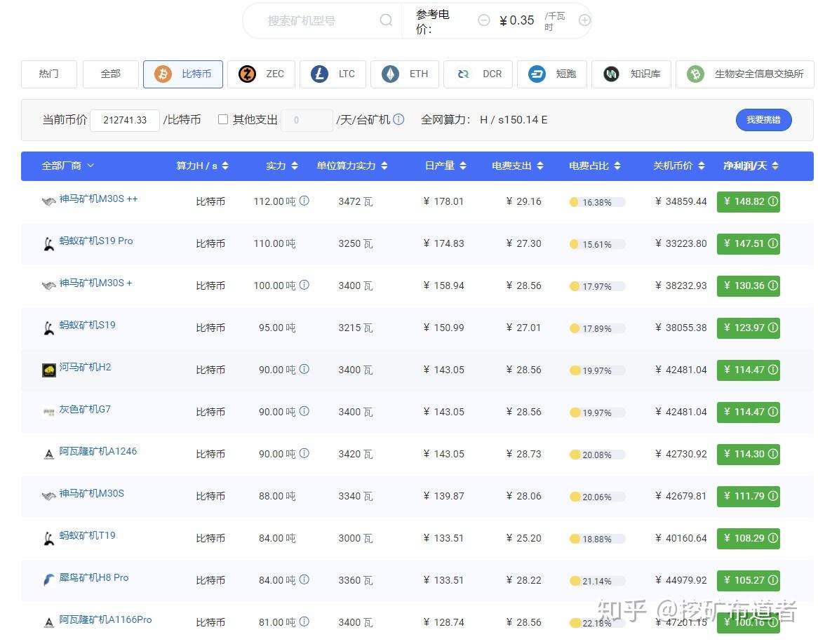818x644 pixels.
Task: Click the ¥148.82 net profit button
Action: tap(749, 202)
